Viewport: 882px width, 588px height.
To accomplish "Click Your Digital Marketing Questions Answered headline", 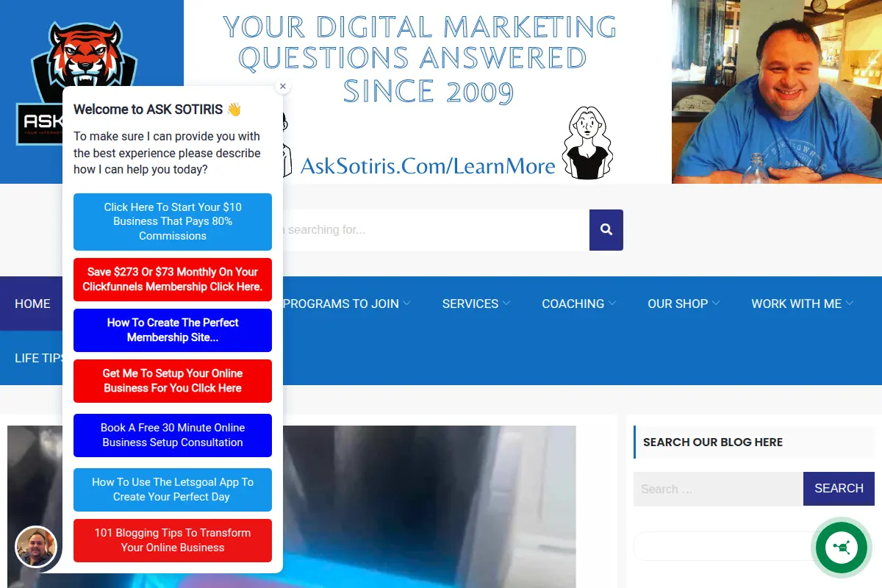I will 420,59.
